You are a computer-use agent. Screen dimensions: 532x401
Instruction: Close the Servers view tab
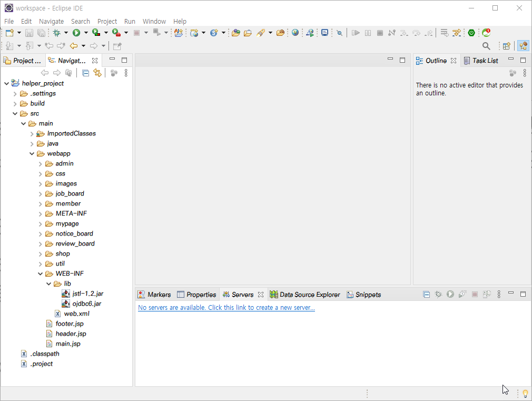(261, 295)
